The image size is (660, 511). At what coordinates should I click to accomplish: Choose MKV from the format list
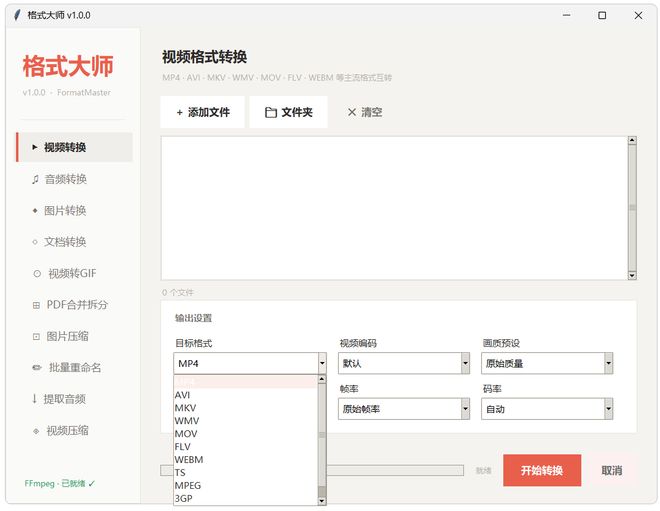[246, 408]
